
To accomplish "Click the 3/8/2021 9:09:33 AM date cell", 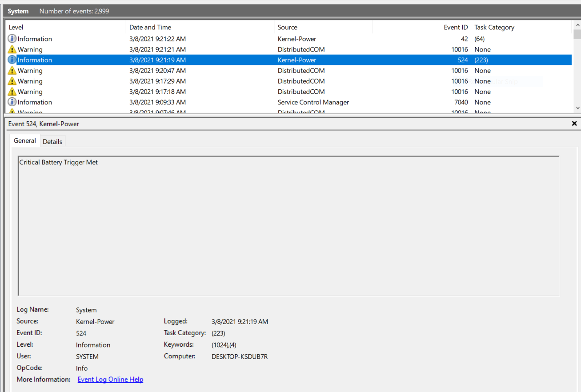I will coord(158,102).
